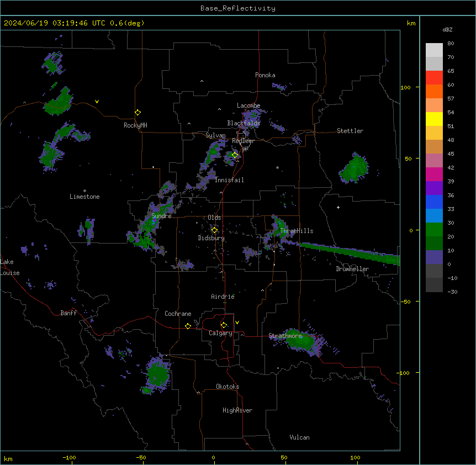Select the Calgary label

pos(220,333)
